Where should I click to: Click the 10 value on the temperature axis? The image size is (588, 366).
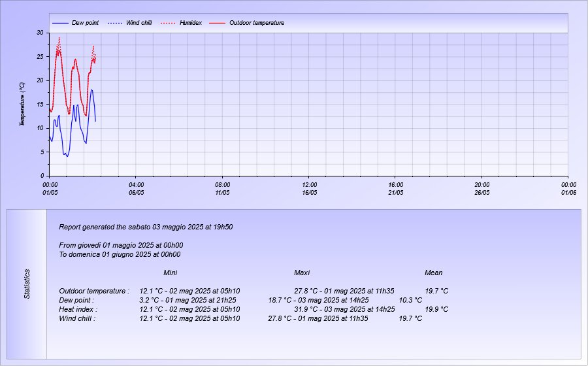coord(40,128)
